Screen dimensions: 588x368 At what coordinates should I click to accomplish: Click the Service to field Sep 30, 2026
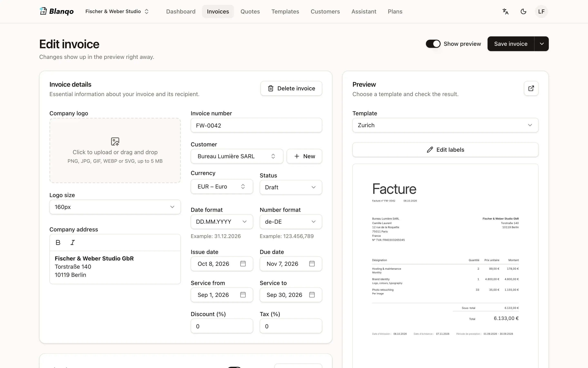(x=291, y=295)
